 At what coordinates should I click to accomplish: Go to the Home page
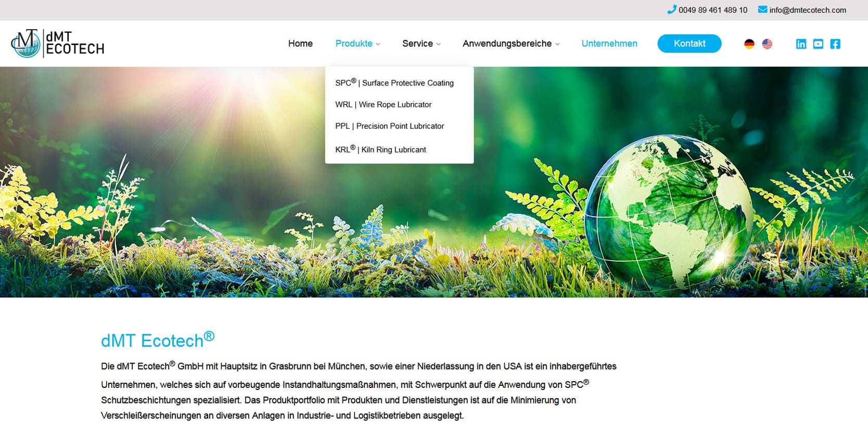[x=300, y=44]
